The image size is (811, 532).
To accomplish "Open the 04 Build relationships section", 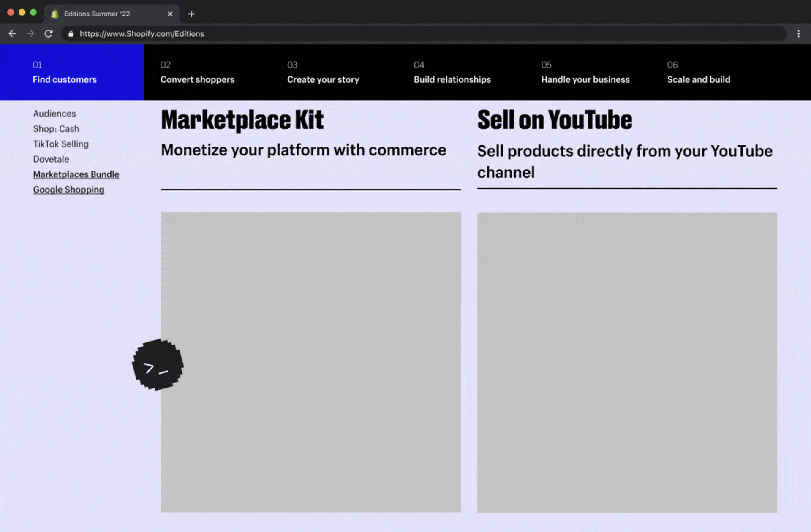I will tap(452, 72).
